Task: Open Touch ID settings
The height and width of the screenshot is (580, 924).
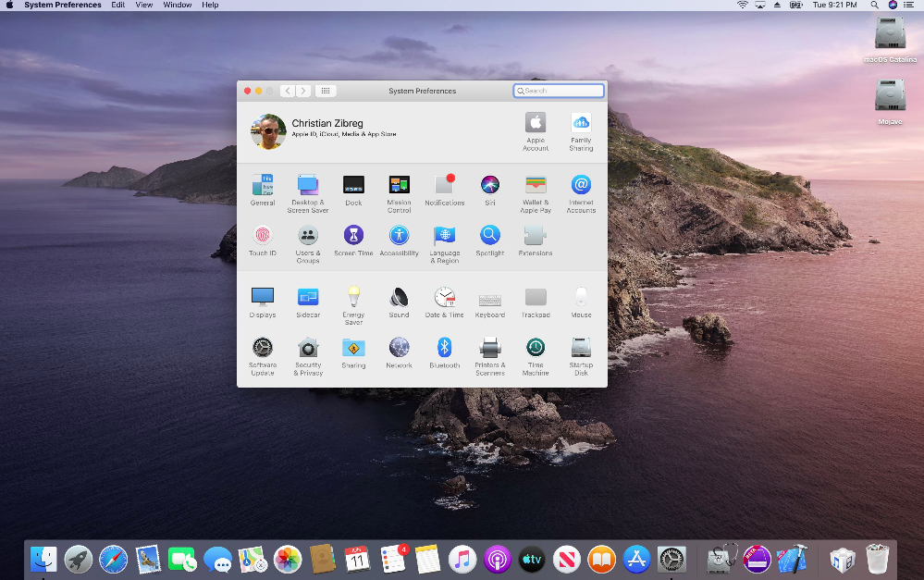Action: [x=263, y=235]
